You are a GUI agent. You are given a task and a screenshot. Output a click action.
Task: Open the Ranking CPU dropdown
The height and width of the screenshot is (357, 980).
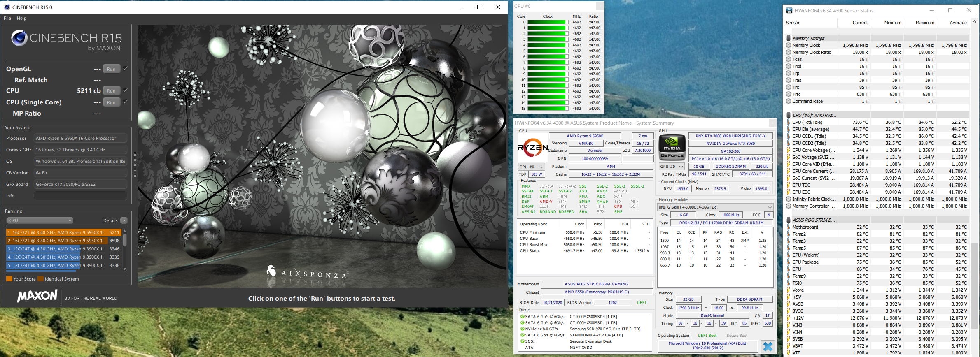coord(40,220)
